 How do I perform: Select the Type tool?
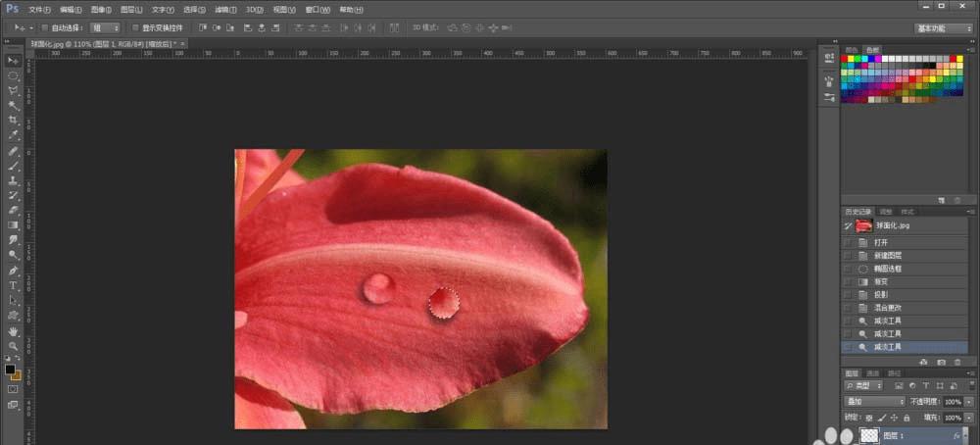coord(14,285)
